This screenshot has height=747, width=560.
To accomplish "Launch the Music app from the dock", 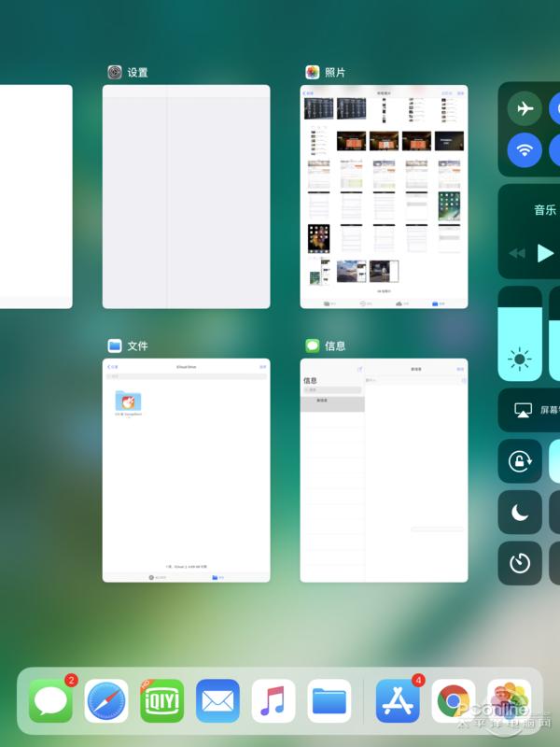I will click(x=273, y=701).
